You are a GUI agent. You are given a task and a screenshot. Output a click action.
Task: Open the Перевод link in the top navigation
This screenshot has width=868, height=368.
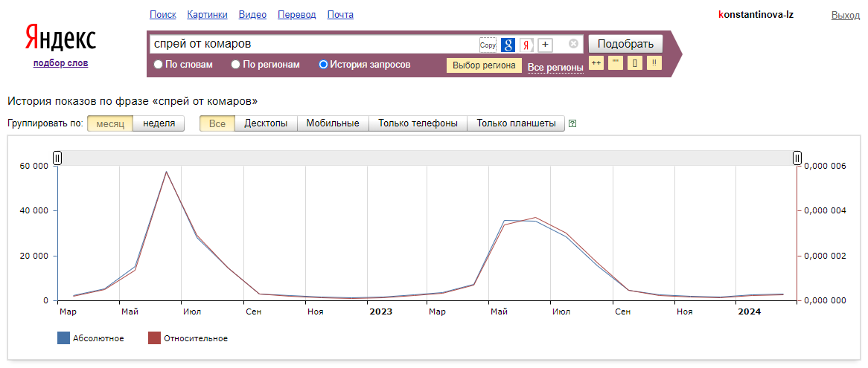[x=297, y=15]
